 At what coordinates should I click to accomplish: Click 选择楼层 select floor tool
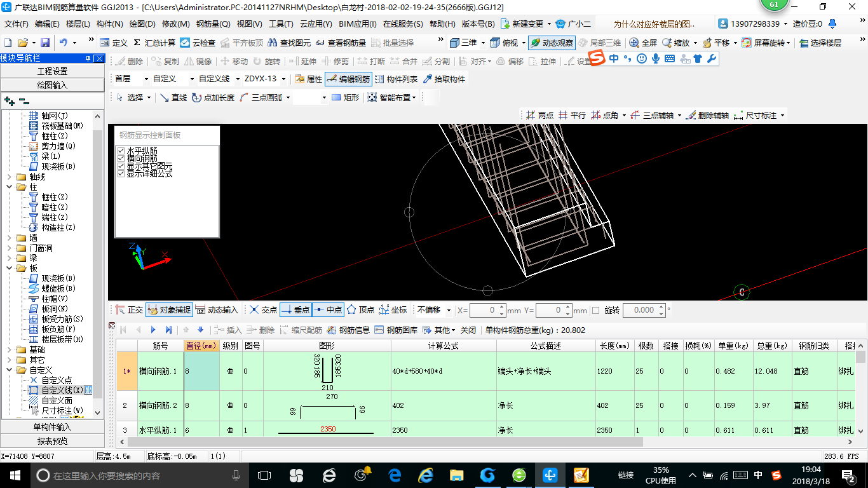[x=820, y=43]
